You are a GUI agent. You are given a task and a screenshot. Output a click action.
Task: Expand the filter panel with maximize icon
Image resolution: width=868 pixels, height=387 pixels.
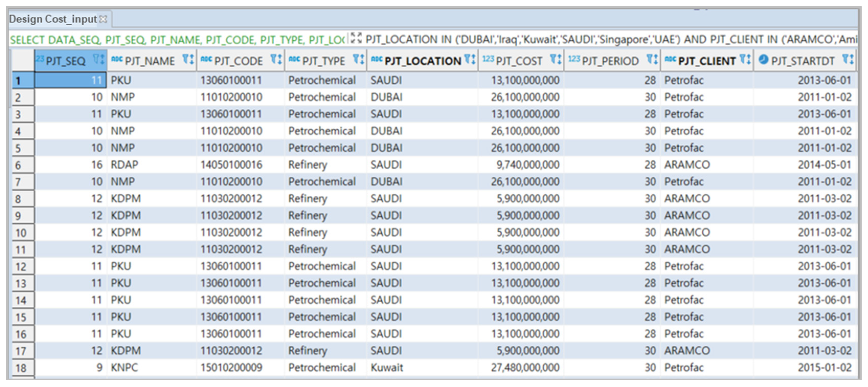point(356,38)
